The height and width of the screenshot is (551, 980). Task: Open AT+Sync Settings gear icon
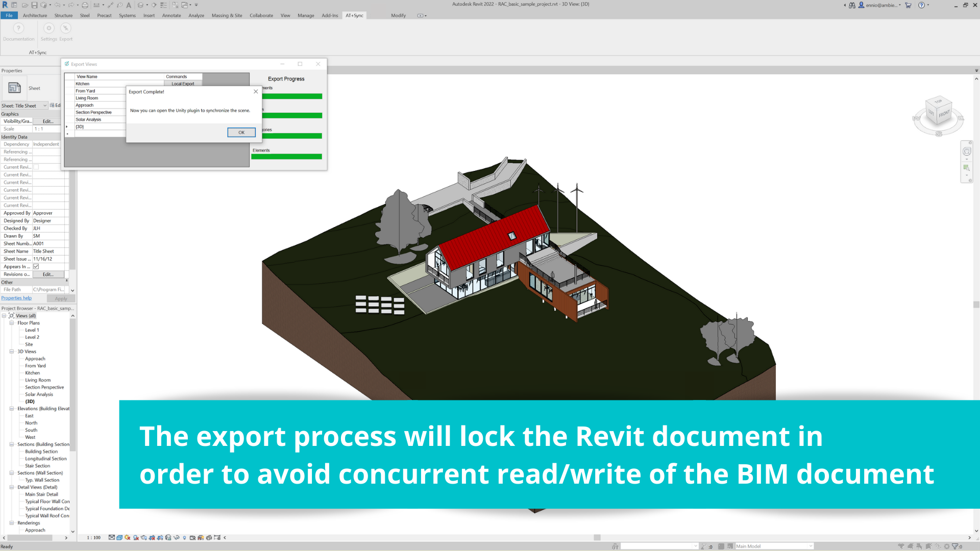coord(49,29)
